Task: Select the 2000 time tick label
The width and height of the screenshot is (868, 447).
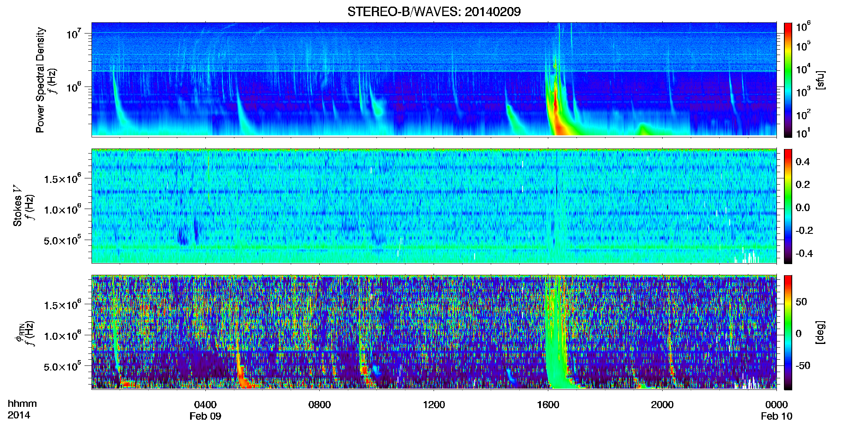Action: (662, 404)
